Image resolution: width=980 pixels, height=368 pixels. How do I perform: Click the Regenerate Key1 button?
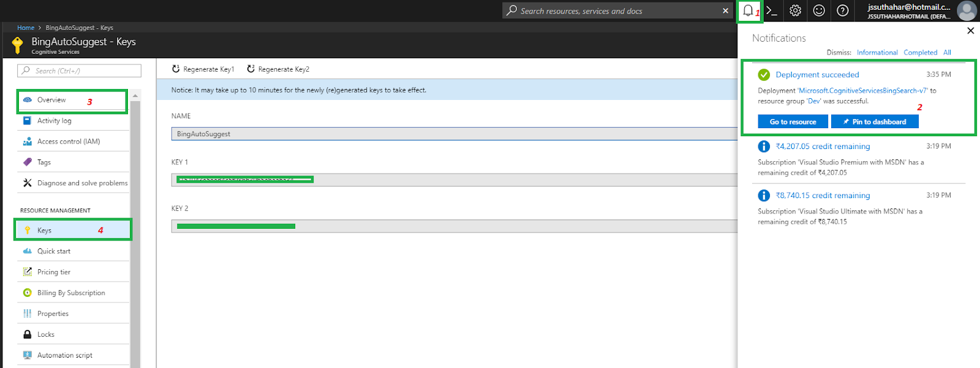click(203, 69)
